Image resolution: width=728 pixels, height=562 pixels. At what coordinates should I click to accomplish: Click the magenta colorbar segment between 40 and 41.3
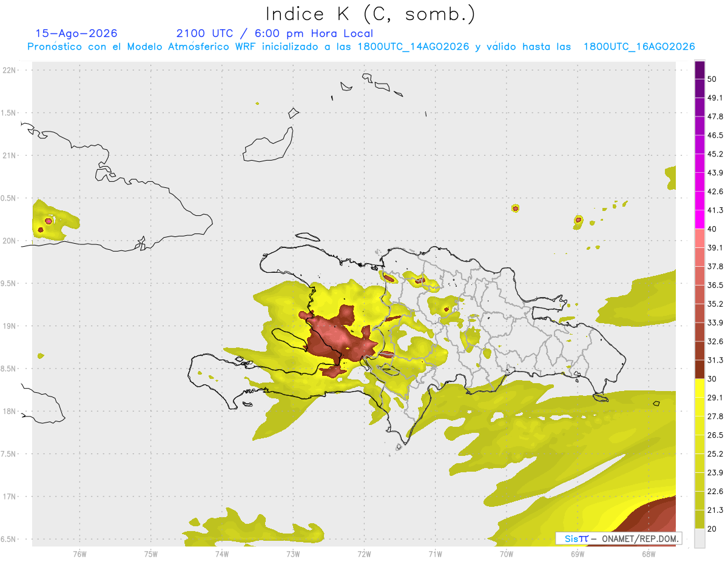coord(699,219)
